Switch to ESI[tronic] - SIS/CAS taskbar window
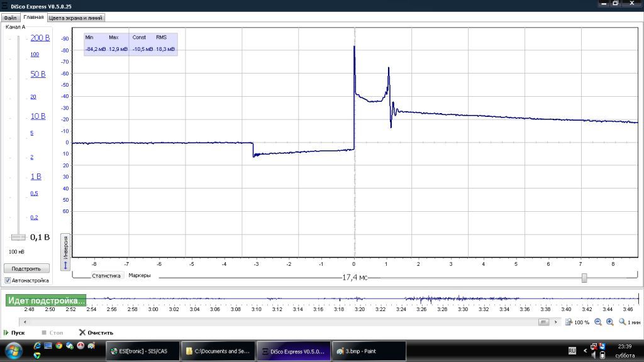 (x=143, y=351)
